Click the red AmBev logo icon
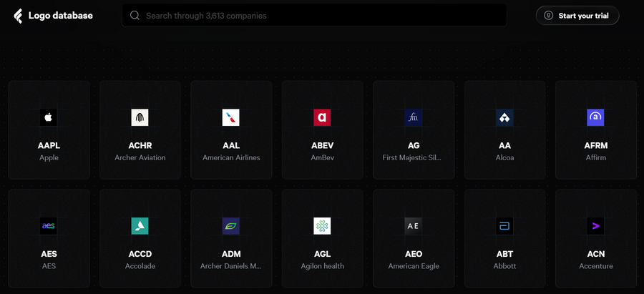The height and width of the screenshot is (294, 644). [322, 117]
